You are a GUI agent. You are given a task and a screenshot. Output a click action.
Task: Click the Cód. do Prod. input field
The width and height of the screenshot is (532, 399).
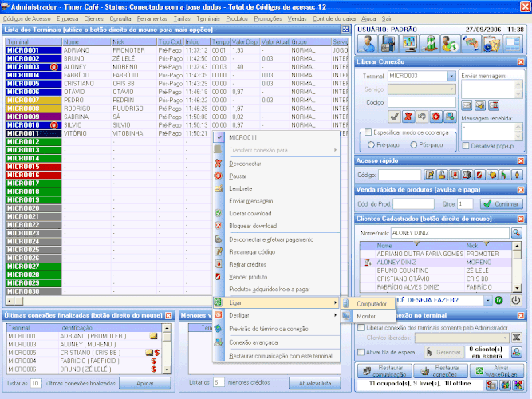coord(413,204)
